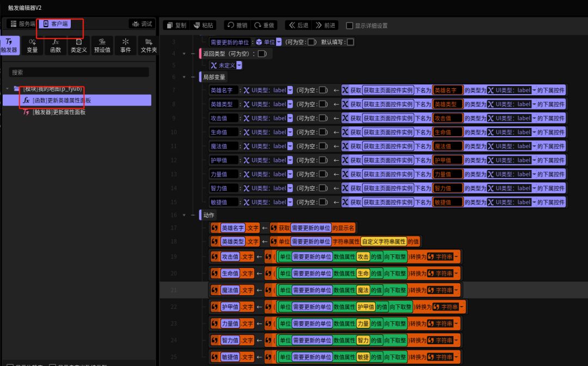Open the 事件 (events) tool
Image resolution: width=588 pixels, height=366 pixels.
125,45
